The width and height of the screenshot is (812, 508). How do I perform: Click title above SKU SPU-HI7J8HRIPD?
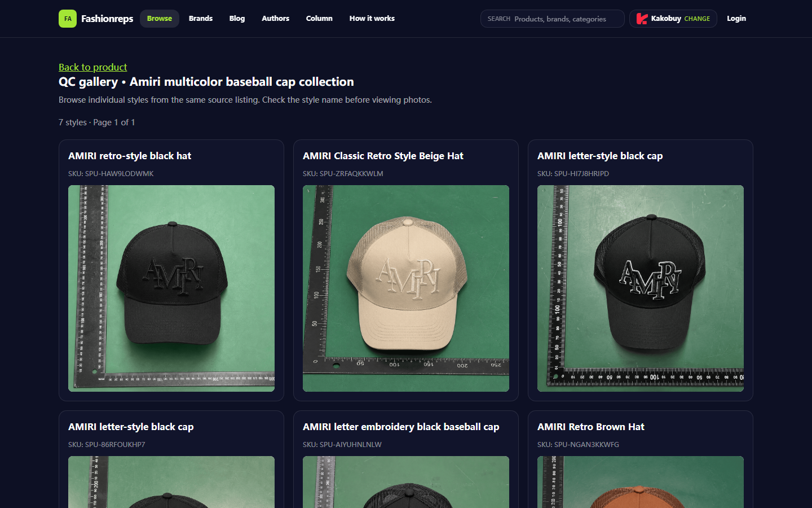[x=600, y=156]
